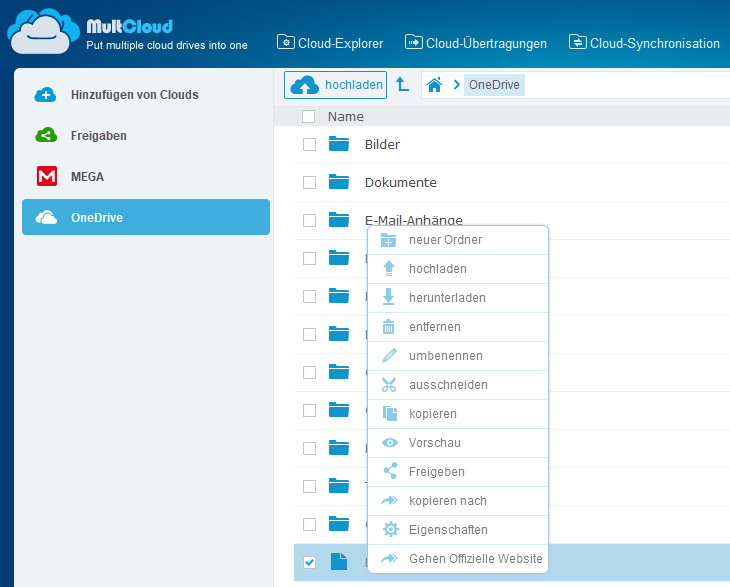Click the file icon in the selected row
Image resolution: width=730 pixels, height=587 pixels.
(339, 561)
